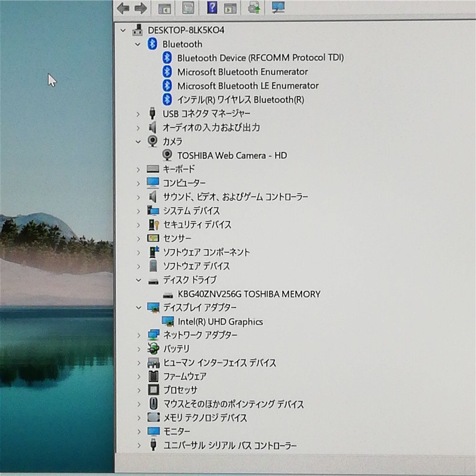Image resolution: width=476 pixels, height=476 pixels.
Task: Click the センサー icon
Action: [153, 238]
